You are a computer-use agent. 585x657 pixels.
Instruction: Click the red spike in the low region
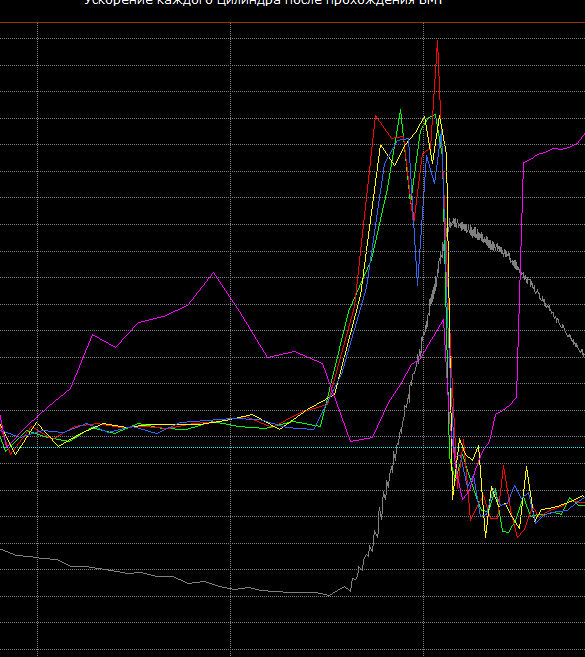(x=504, y=467)
